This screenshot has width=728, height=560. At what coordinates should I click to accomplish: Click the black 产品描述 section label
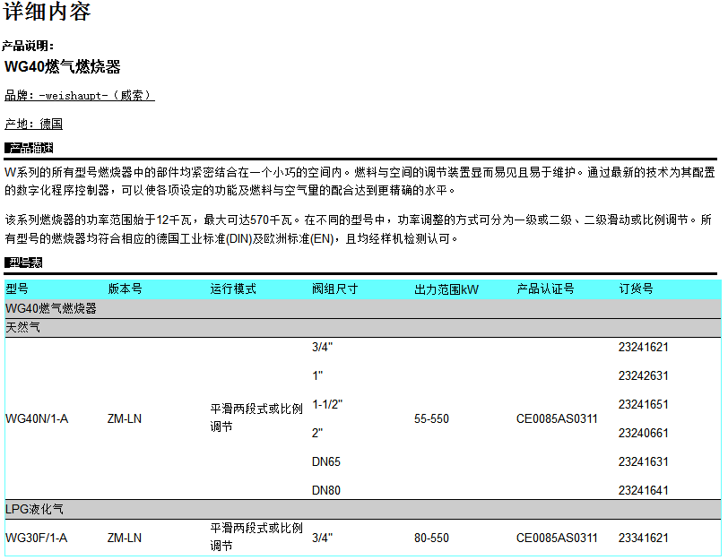pyautogui.click(x=29, y=148)
